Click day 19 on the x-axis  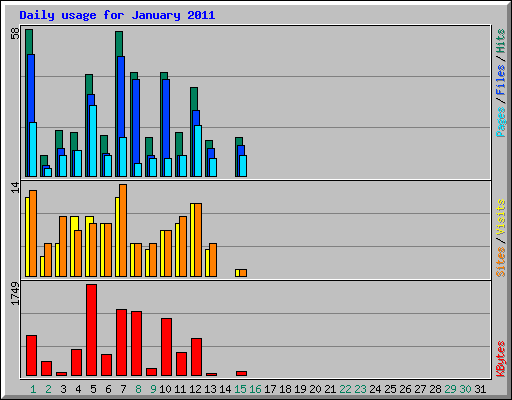(300, 389)
